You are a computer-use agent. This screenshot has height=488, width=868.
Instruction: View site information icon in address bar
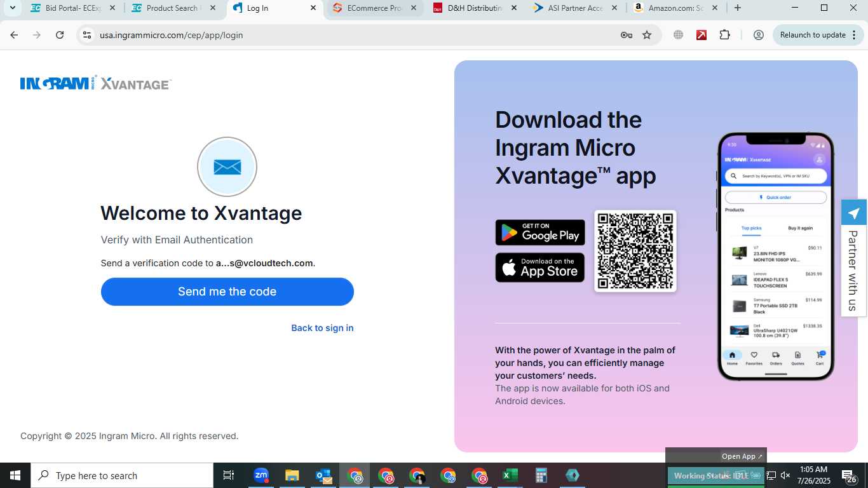pos(87,35)
